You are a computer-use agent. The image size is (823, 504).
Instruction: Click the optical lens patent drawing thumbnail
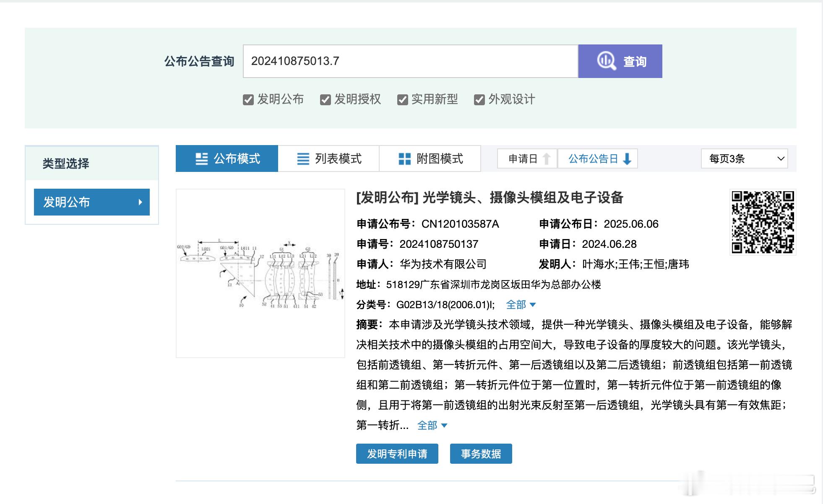click(x=260, y=273)
